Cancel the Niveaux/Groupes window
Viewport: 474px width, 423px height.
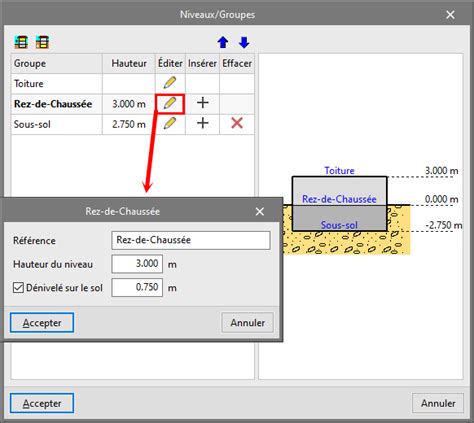(438, 403)
